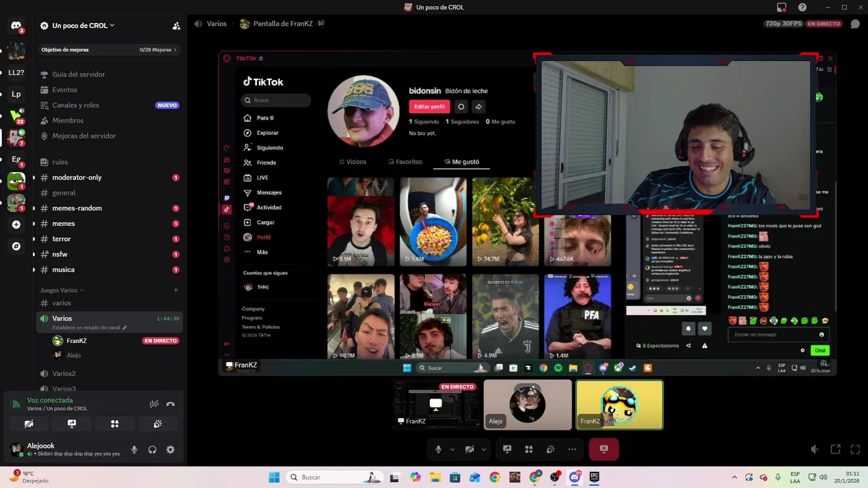868x488 pixels.
Task: Open the soundboard in the voice panel
Action: (157, 424)
